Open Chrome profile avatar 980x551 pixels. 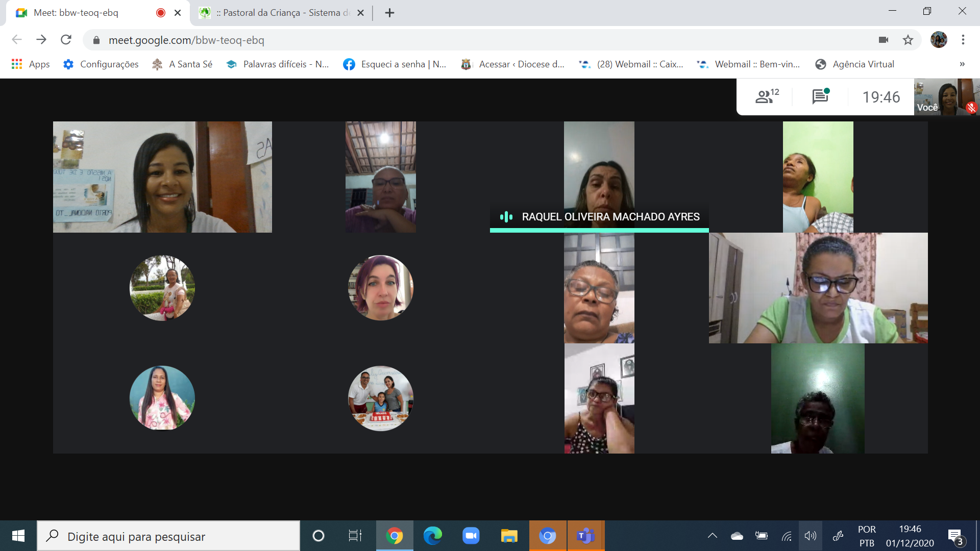point(938,40)
